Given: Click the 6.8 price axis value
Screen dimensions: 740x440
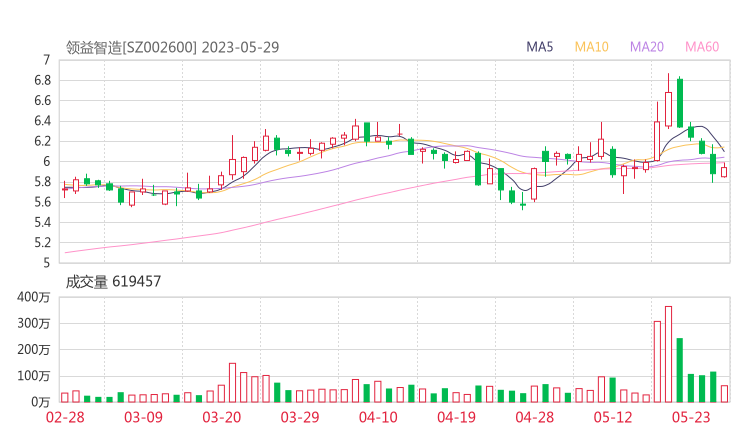Looking at the screenshot, I should tap(42, 81).
